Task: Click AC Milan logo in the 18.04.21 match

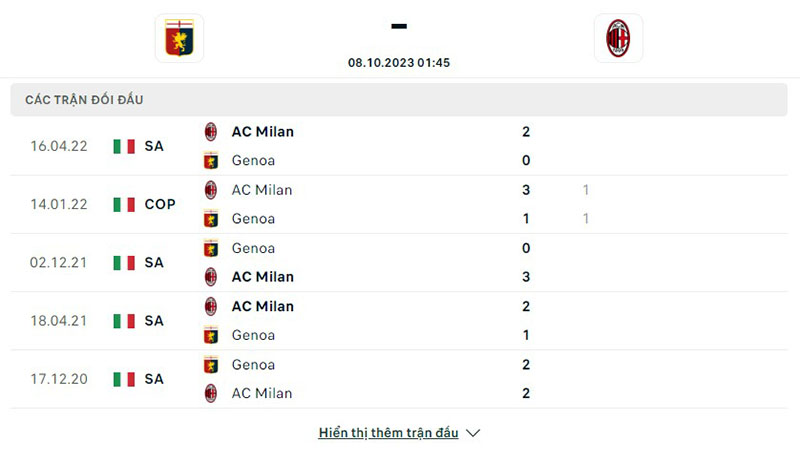Action: point(211,306)
